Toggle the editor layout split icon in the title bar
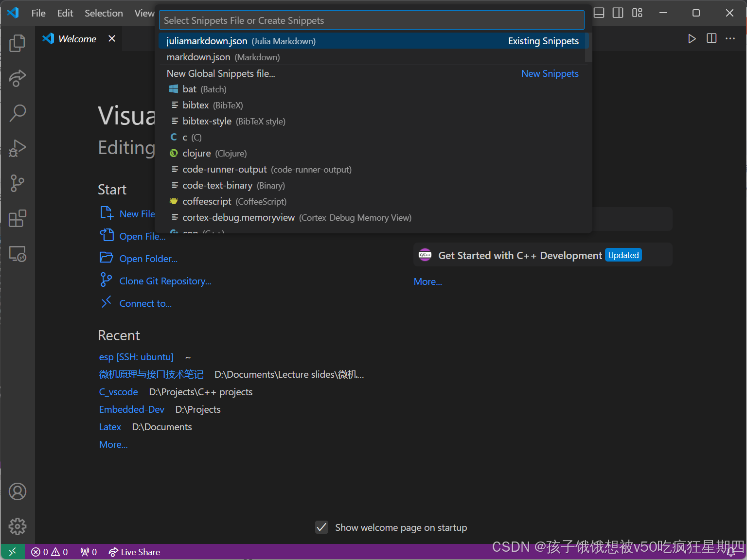The height and width of the screenshot is (560, 747). pos(618,13)
